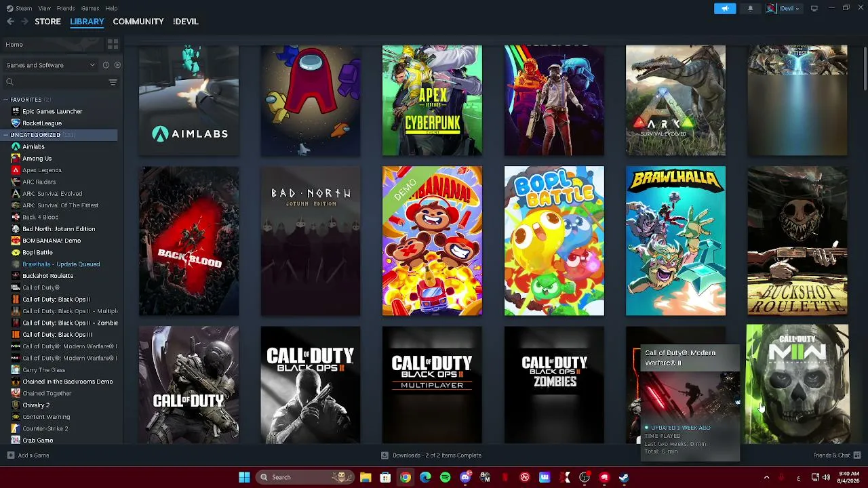Open File Explorer from the taskbar
The height and width of the screenshot is (488, 868).
tap(366, 477)
